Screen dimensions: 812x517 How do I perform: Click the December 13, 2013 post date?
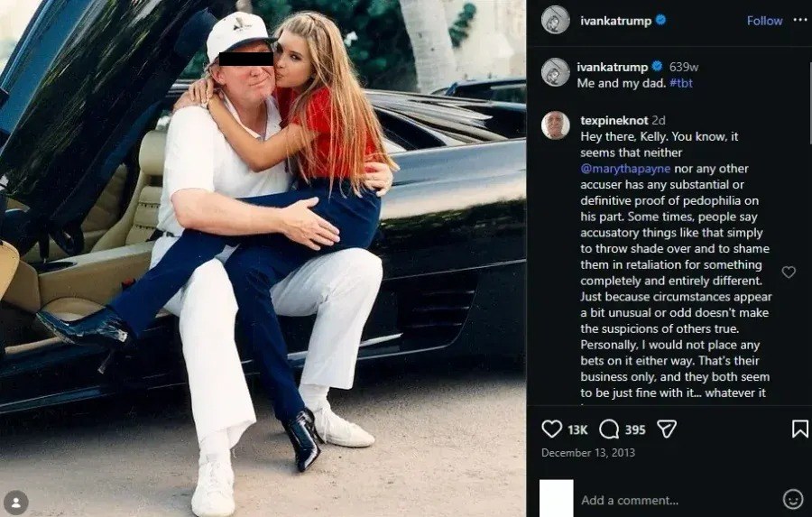[x=587, y=453]
